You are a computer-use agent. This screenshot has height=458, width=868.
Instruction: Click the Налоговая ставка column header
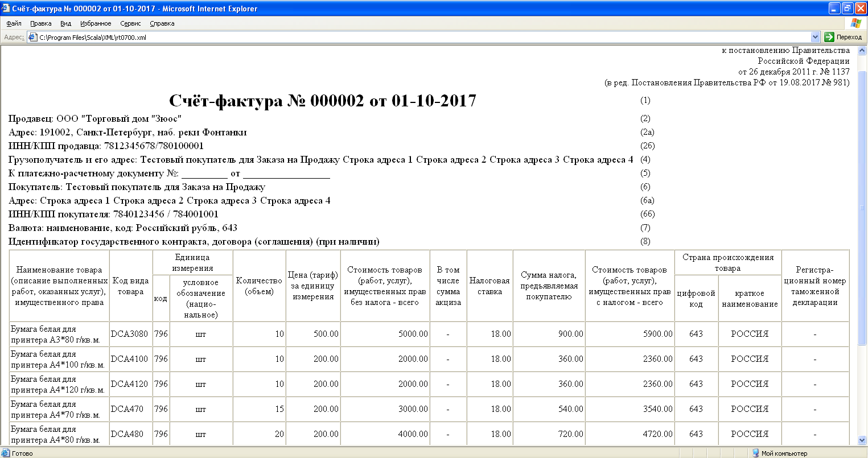(x=489, y=286)
